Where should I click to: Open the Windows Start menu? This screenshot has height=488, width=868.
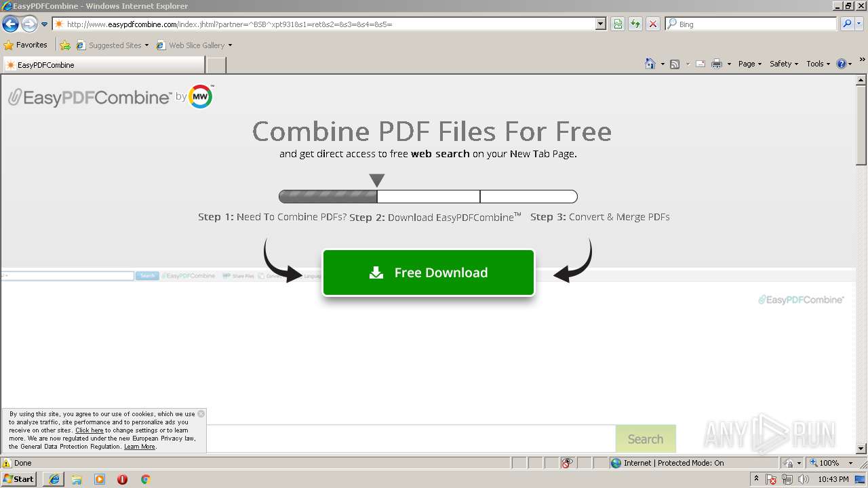(x=19, y=479)
